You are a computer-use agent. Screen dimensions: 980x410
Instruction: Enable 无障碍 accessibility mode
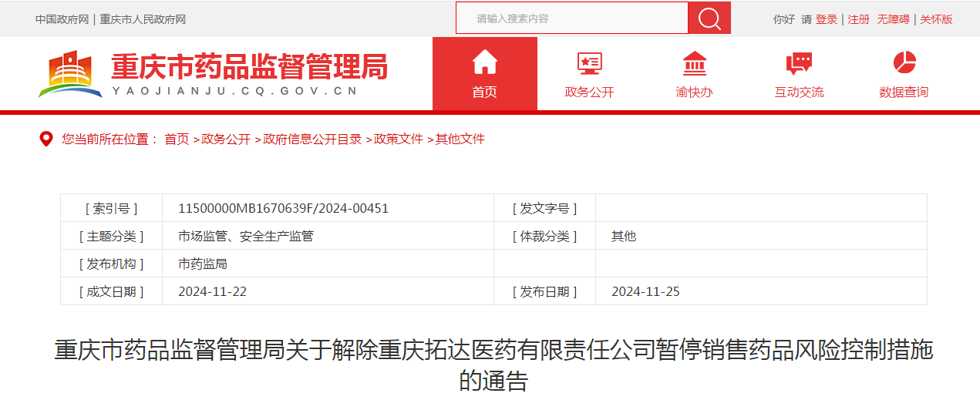pos(893,19)
